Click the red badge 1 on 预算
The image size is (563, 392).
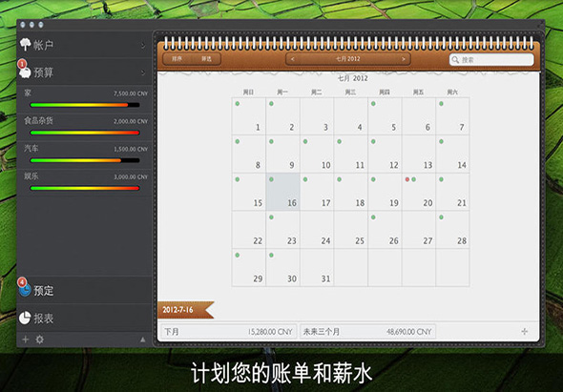coord(22,64)
